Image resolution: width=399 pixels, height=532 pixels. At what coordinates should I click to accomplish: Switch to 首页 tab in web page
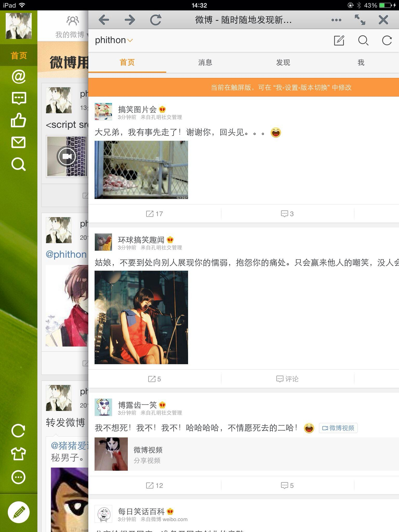pos(127,62)
